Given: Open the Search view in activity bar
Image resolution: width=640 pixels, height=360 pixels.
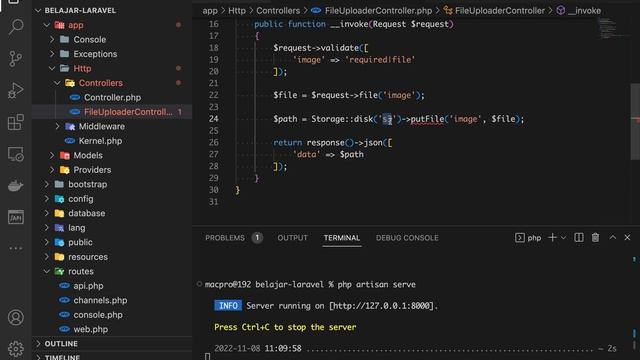Looking at the screenshot, I should pyautogui.click(x=16, y=27).
